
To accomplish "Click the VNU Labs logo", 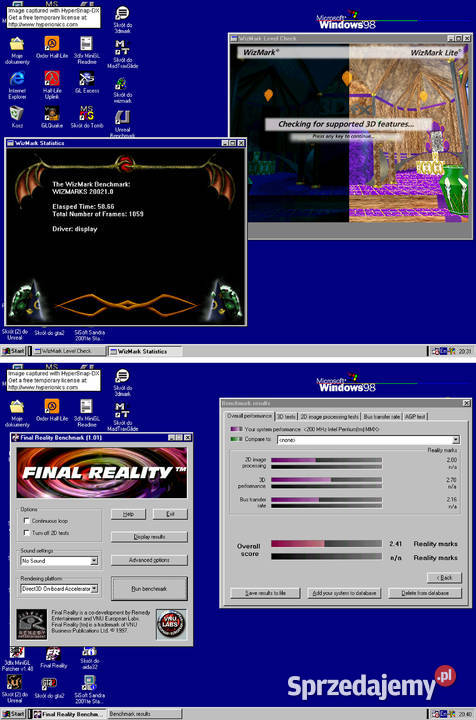I will coord(171,624).
